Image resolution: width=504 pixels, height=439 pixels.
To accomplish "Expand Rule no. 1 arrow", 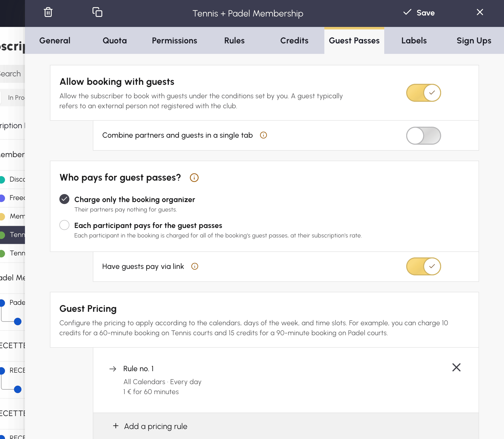I will coord(113,369).
